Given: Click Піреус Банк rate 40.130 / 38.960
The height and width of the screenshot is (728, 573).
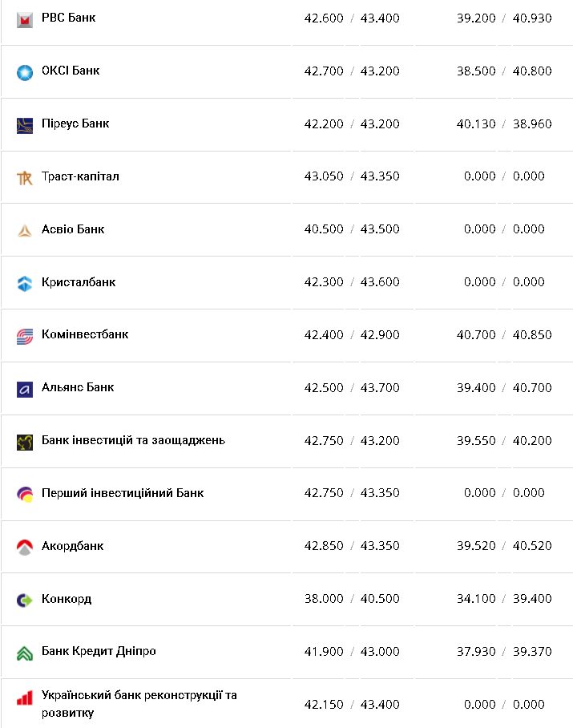Looking at the screenshot, I should point(504,124).
